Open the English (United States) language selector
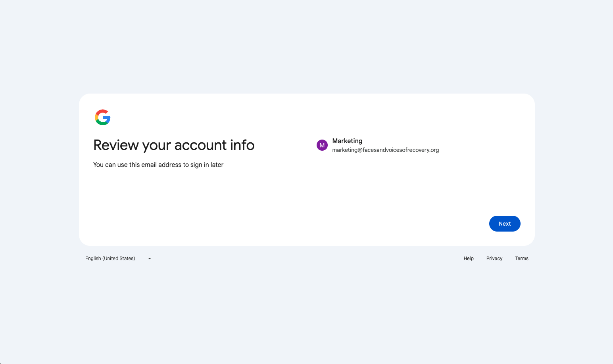The width and height of the screenshot is (613, 364). 118,259
